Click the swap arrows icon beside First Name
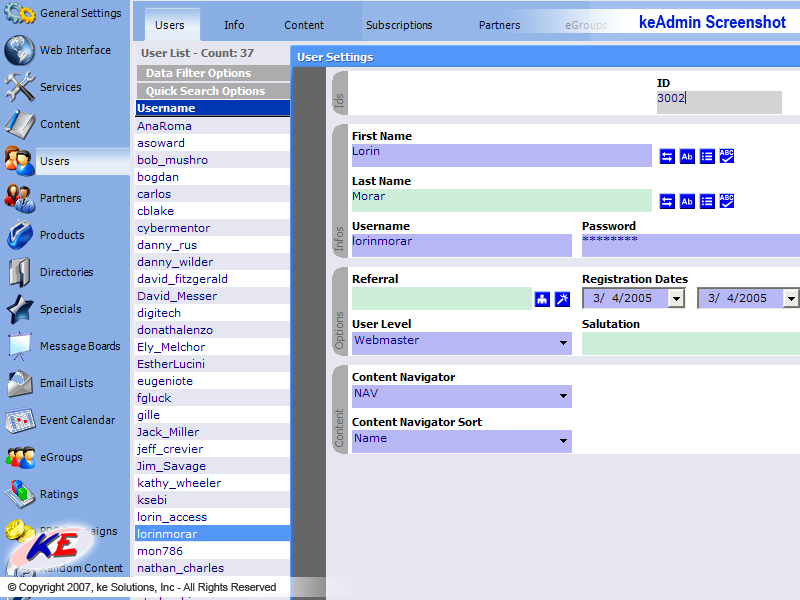The image size is (800, 600). (x=667, y=156)
